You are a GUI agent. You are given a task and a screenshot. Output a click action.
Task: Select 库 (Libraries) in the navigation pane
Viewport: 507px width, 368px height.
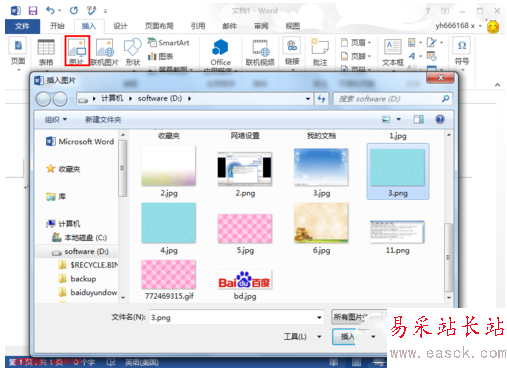point(56,196)
